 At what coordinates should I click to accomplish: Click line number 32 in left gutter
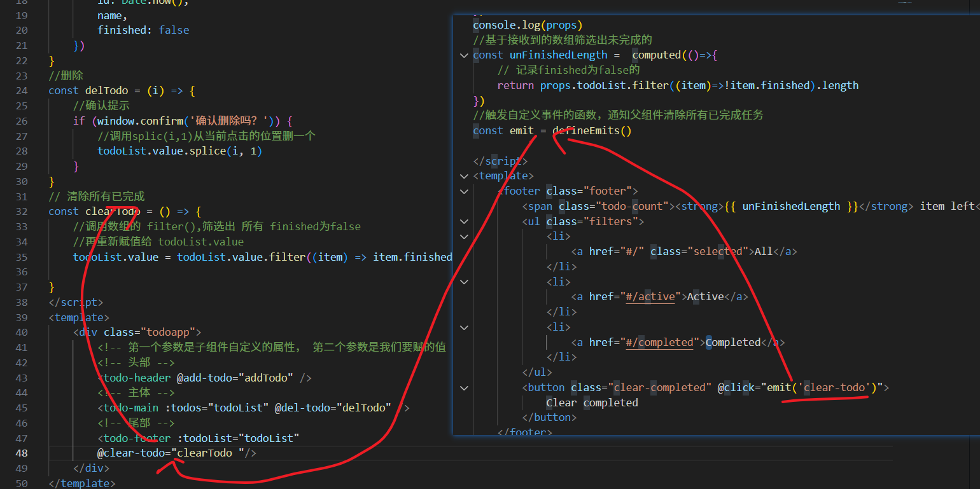(22, 211)
